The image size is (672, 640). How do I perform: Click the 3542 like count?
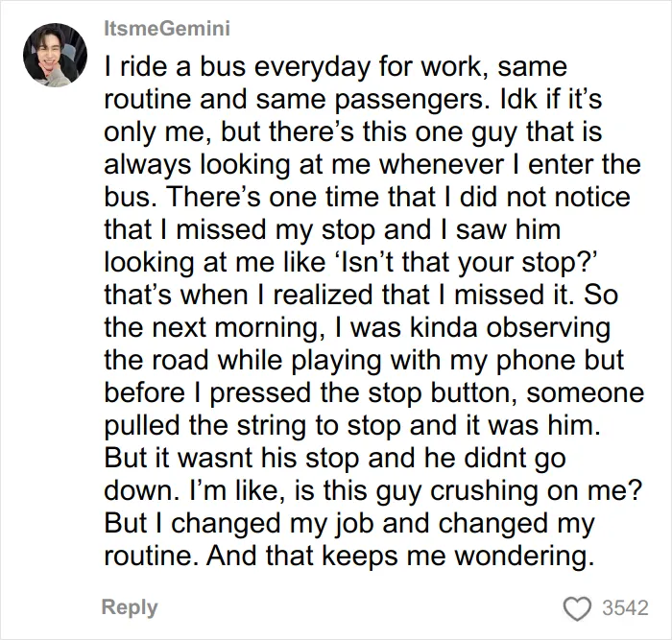625,608
